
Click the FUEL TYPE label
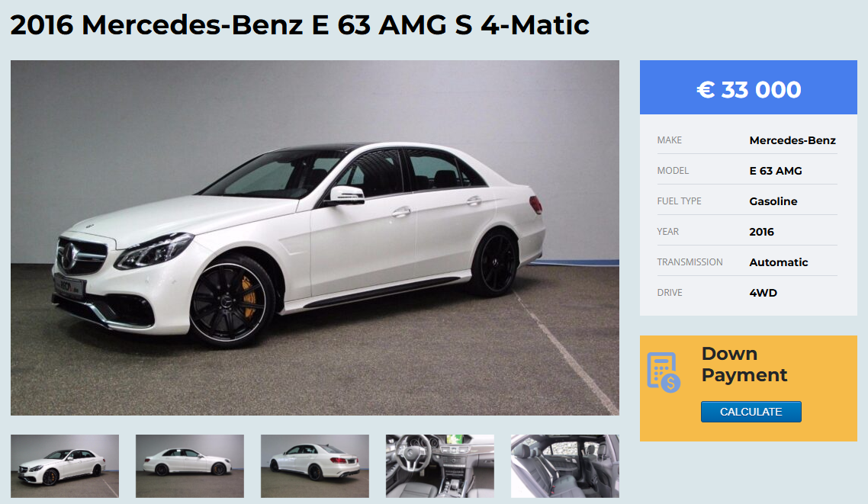pos(680,201)
